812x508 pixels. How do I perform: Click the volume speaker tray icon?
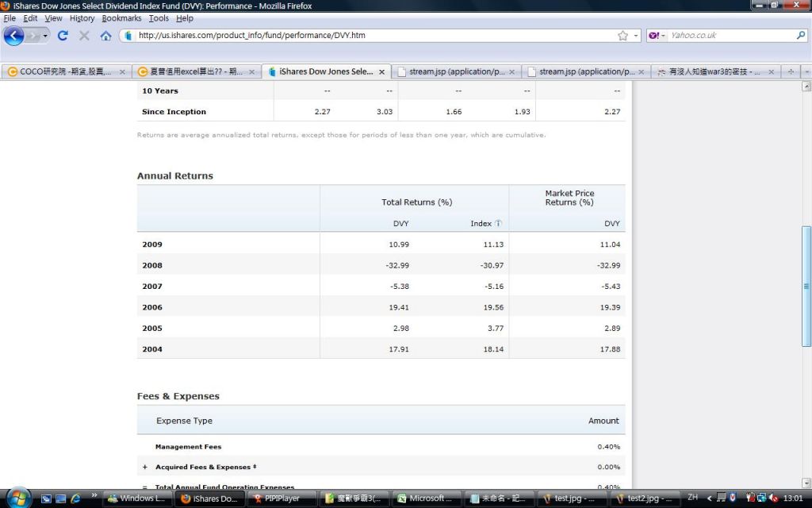[x=775, y=498]
